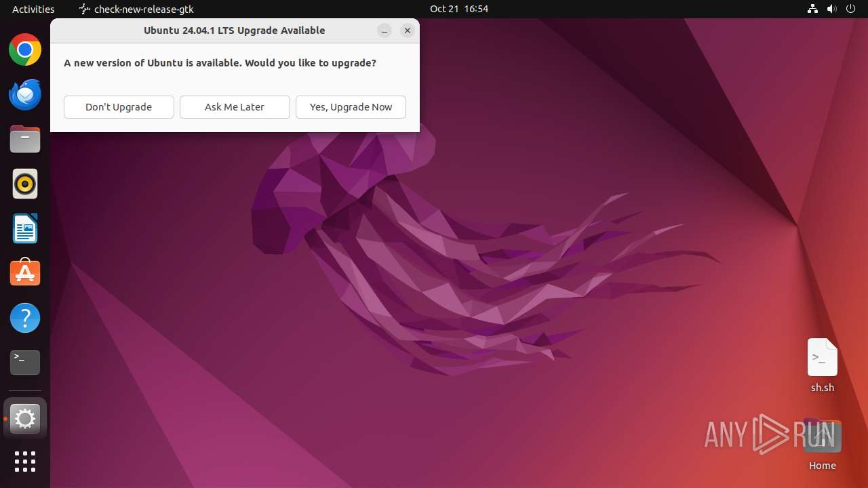Confirm with Yes, Upgrade Now

click(351, 107)
